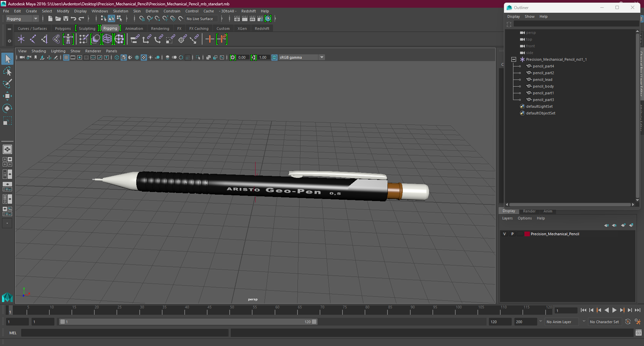Viewport: 644px width, 346px height.
Task: Click the Locator shelf icon
Action: tap(21, 39)
